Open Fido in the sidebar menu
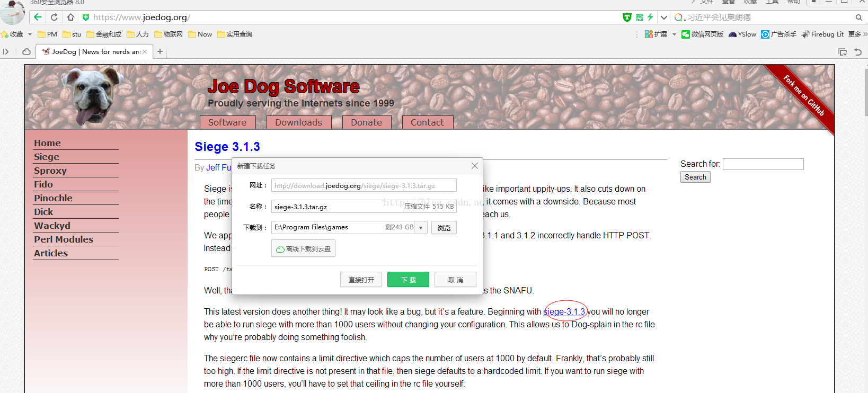868x393 pixels. [x=43, y=184]
